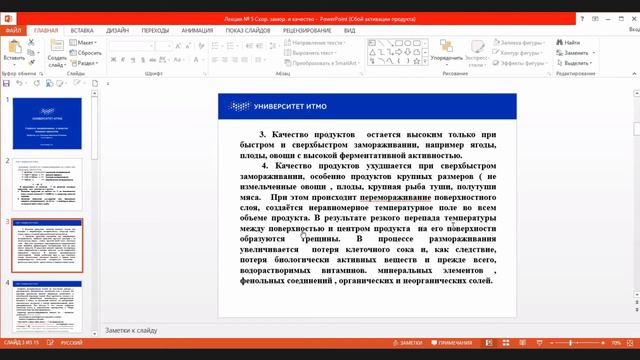The width and height of the screenshot is (640, 360).
Task: Fit slide to window icon
Action: [630, 343]
